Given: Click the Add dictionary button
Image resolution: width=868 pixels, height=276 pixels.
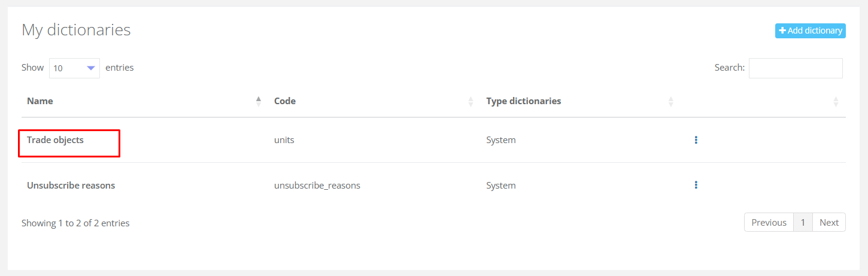Looking at the screenshot, I should 810,31.
